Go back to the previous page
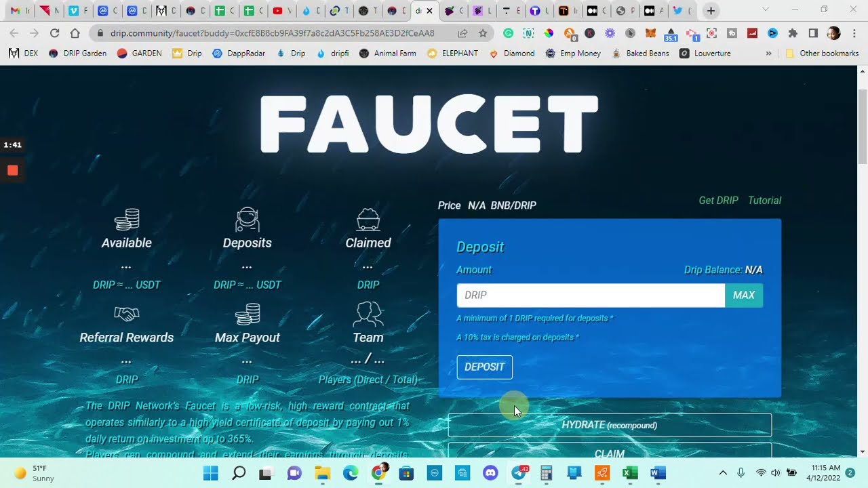 click(x=14, y=33)
